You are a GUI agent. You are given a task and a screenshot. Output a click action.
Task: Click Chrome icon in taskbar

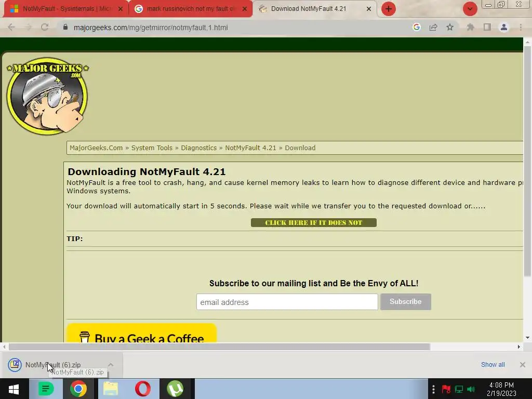point(78,389)
